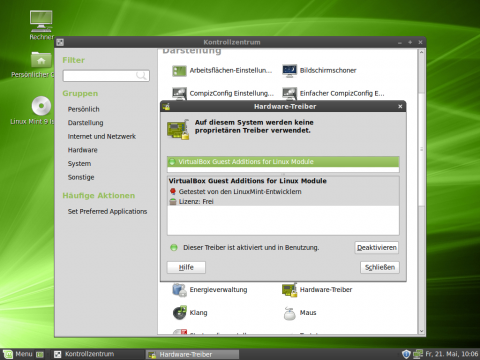Image resolution: width=480 pixels, height=360 pixels.
Task: Open Arbeitsflächen-Einstellungen icon in Kontrollzentrum
Action: (179, 71)
